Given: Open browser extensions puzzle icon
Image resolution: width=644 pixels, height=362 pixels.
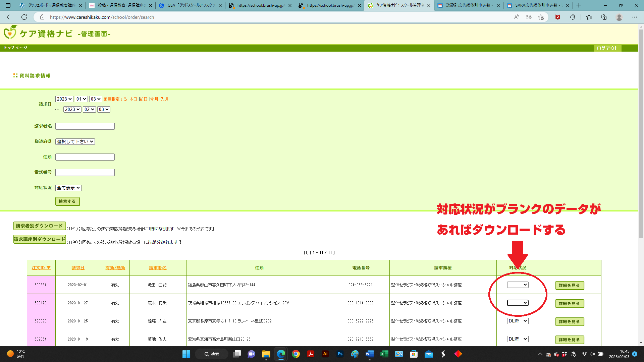Looking at the screenshot, I should [573, 17].
